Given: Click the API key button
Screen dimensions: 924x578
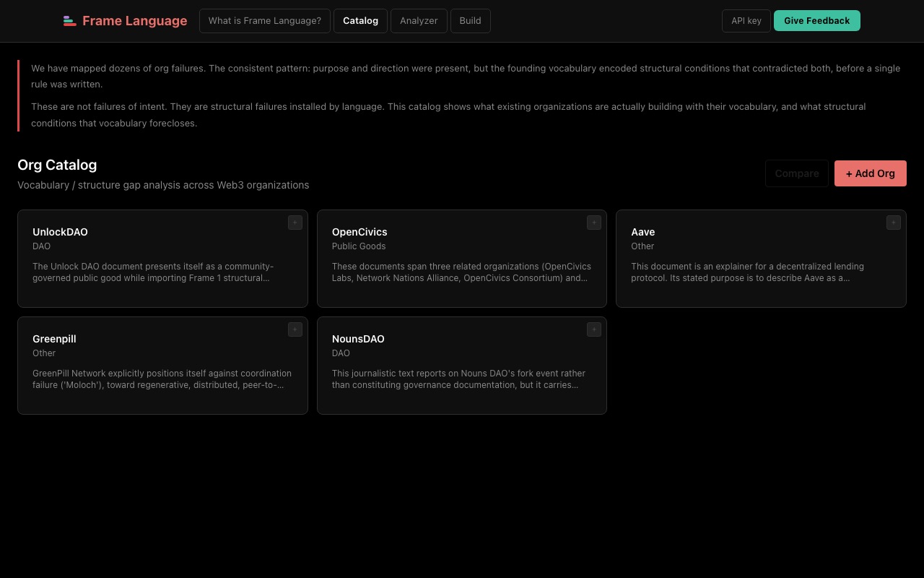Looking at the screenshot, I should (746, 21).
